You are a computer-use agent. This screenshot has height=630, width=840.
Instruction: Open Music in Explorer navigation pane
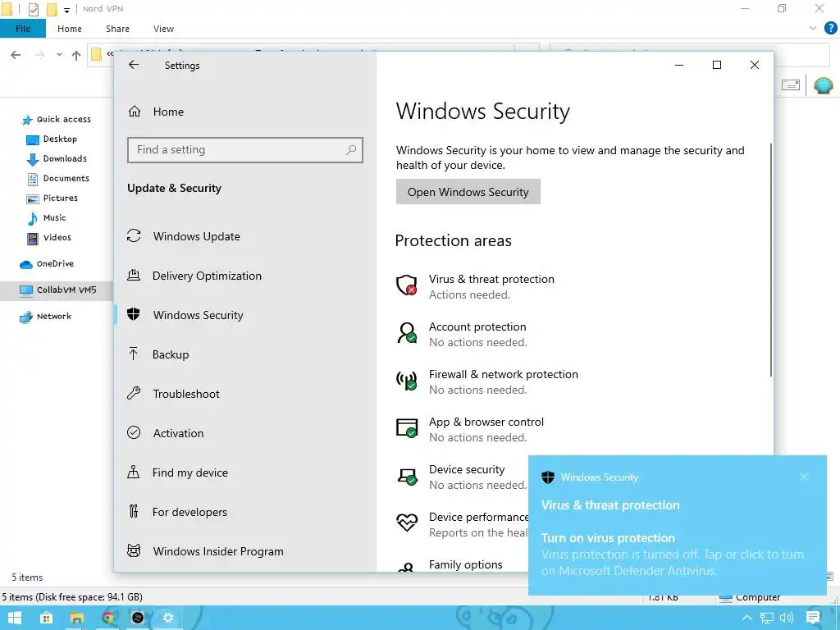(54, 218)
